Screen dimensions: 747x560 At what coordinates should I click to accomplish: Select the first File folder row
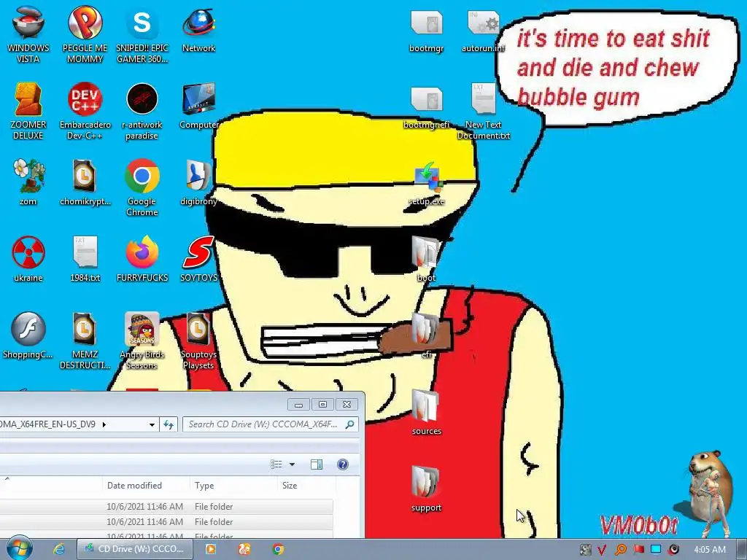(166, 506)
